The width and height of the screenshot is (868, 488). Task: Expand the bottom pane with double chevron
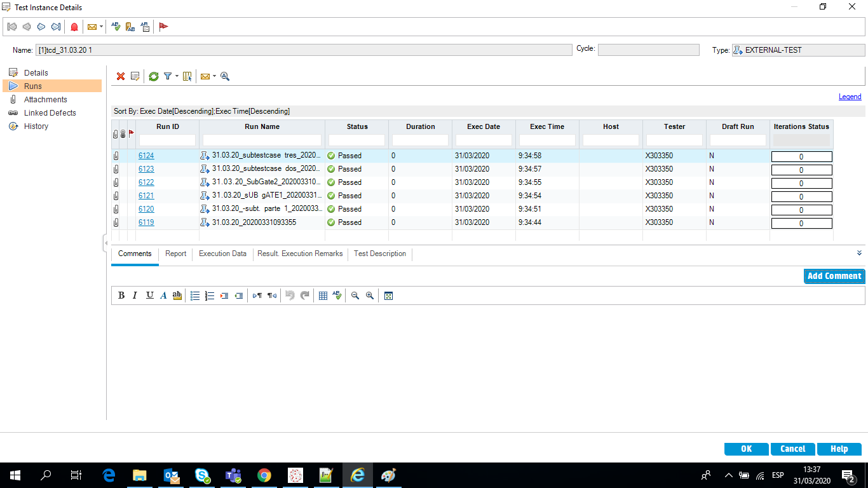[859, 253]
